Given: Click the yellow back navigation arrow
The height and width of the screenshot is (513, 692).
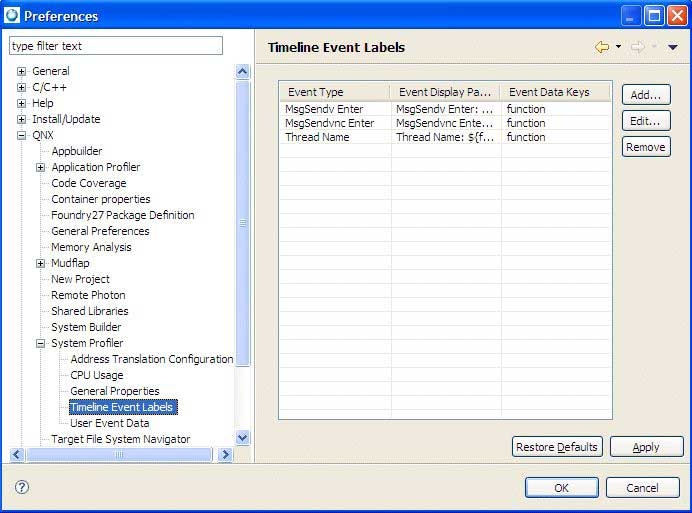Looking at the screenshot, I should click(x=601, y=47).
